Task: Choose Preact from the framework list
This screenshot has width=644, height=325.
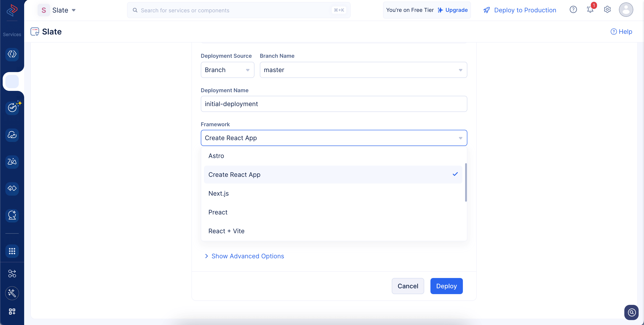Action: coord(333,212)
